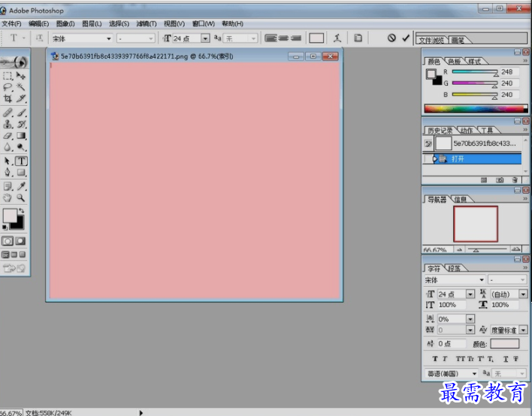Toggle the character and paragraph palettes button
The height and width of the screenshot is (416, 532).
(358, 38)
